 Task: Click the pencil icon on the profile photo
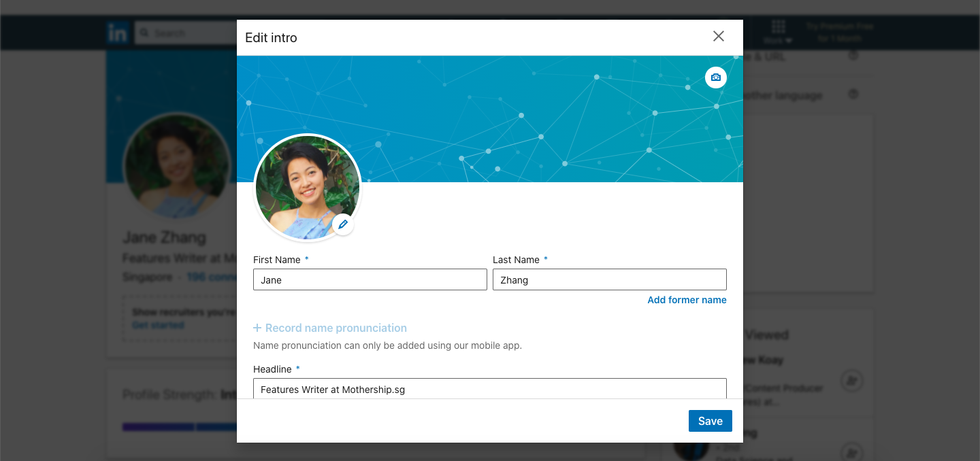pyautogui.click(x=343, y=224)
